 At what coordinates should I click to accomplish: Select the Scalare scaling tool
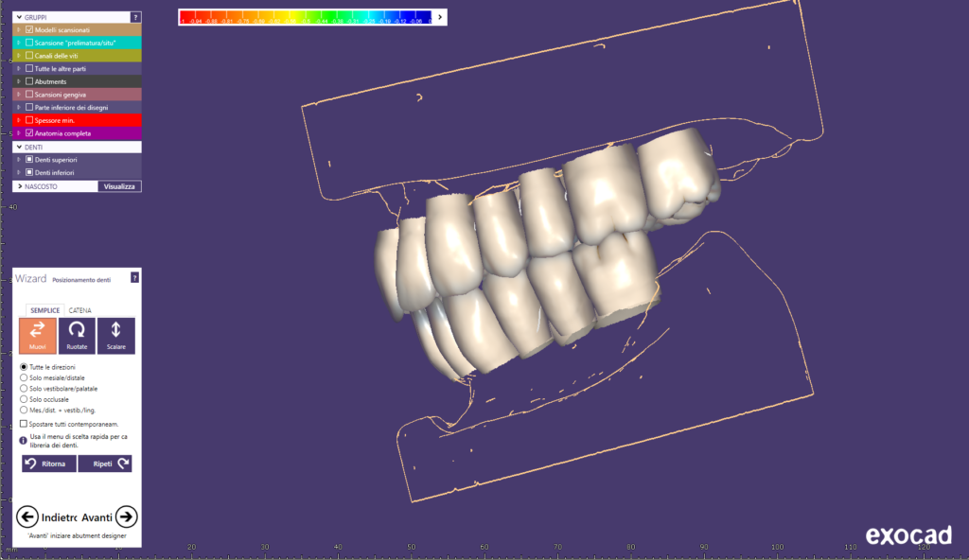point(115,336)
